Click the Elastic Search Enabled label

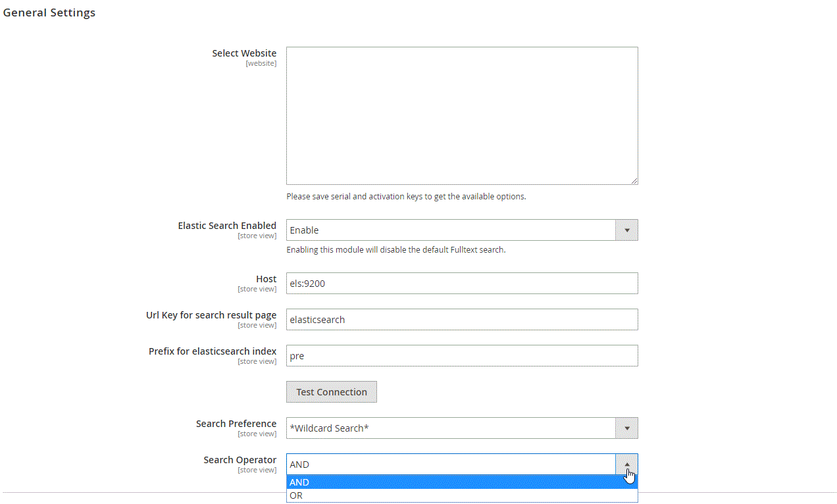pos(227,226)
